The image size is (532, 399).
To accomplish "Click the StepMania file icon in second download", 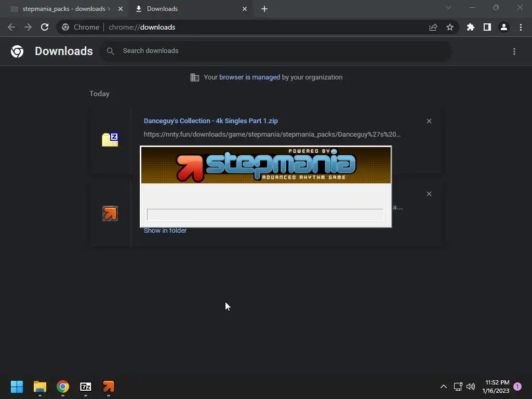I will (x=110, y=214).
